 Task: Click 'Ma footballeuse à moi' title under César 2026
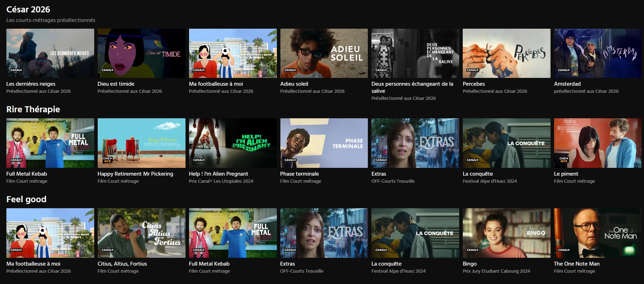(x=216, y=84)
